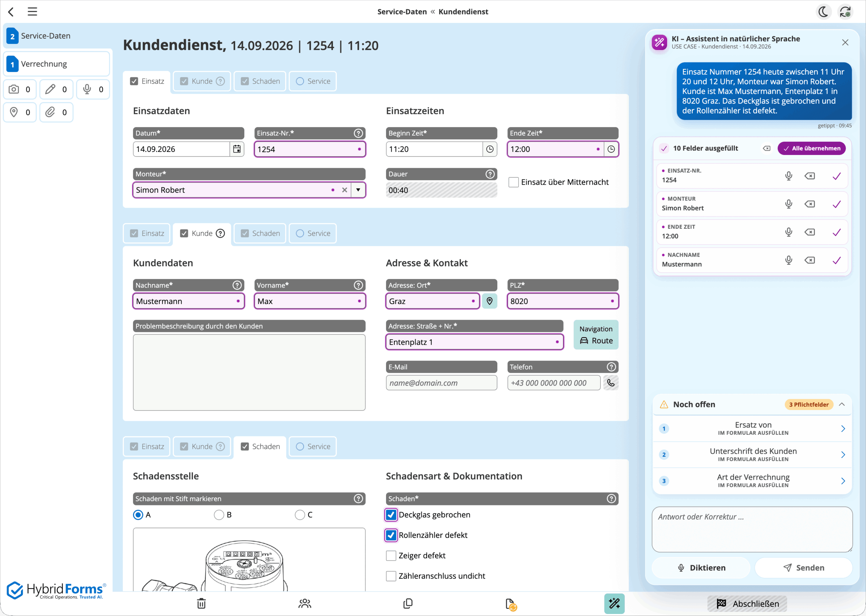Click the map pin next to Graz
This screenshot has height=616, width=866.
click(490, 301)
